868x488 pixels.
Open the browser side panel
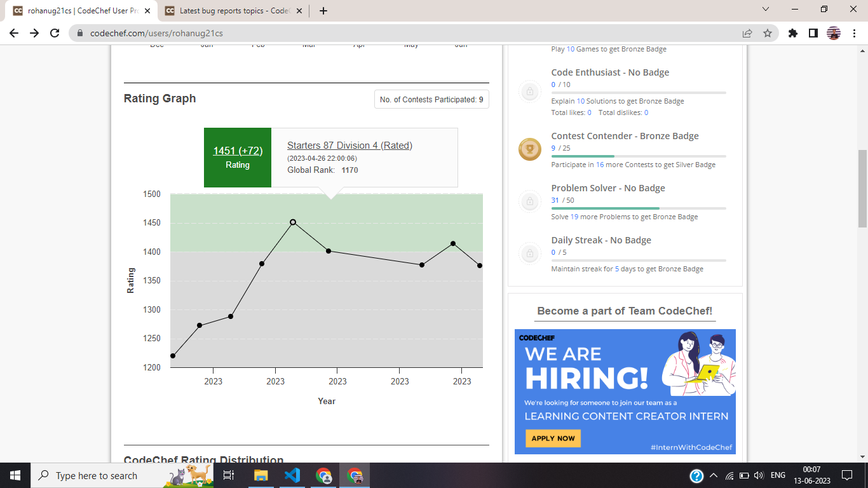click(813, 33)
